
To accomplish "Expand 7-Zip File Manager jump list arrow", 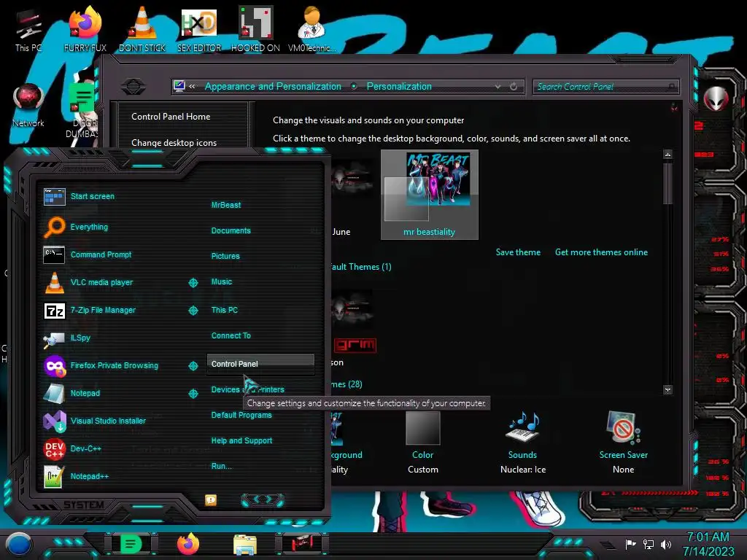I will 193,311.
